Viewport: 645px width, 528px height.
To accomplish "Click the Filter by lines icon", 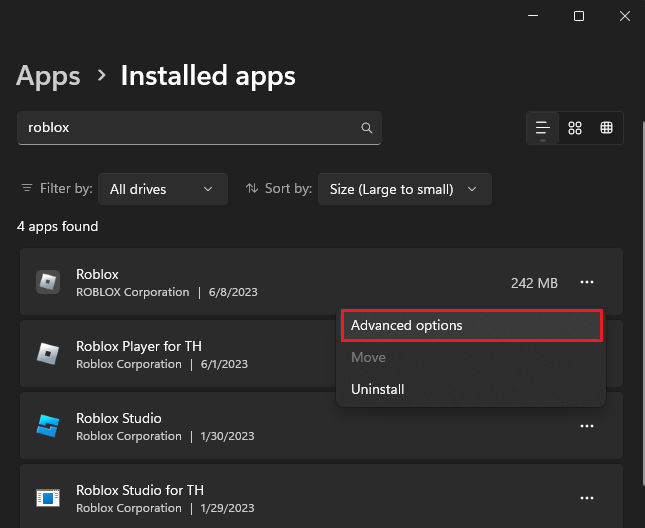I will pos(27,188).
